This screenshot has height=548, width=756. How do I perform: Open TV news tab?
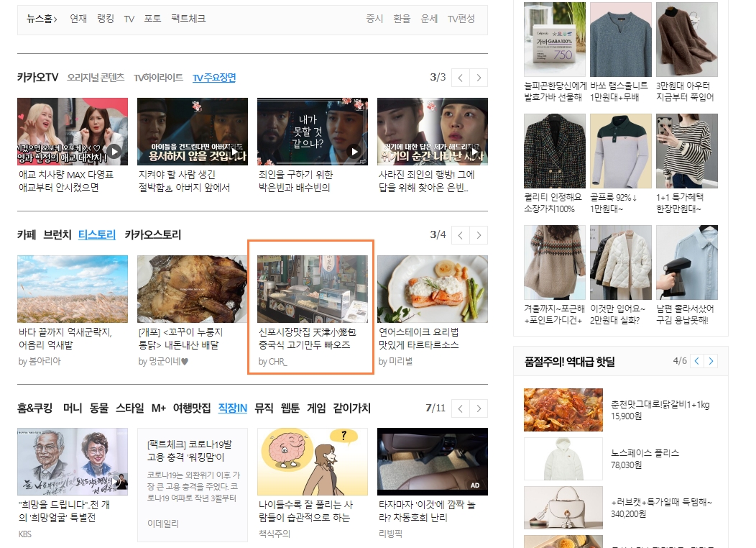129,19
